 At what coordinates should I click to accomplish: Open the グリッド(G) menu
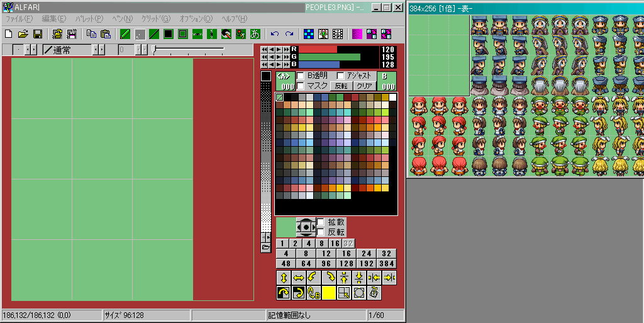click(x=156, y=19)
